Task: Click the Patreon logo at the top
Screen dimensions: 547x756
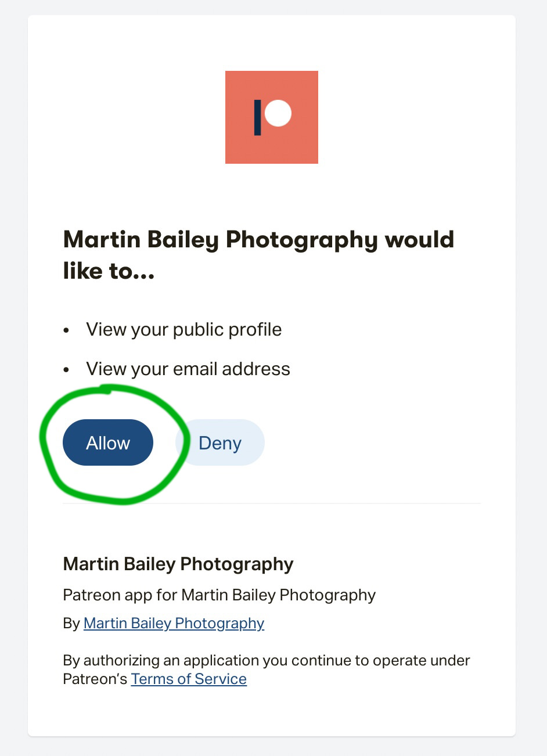Action: tap(271, 117)
